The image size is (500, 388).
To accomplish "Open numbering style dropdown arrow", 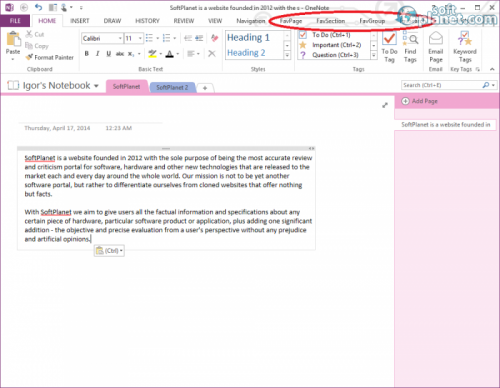I will pos(174,38).
